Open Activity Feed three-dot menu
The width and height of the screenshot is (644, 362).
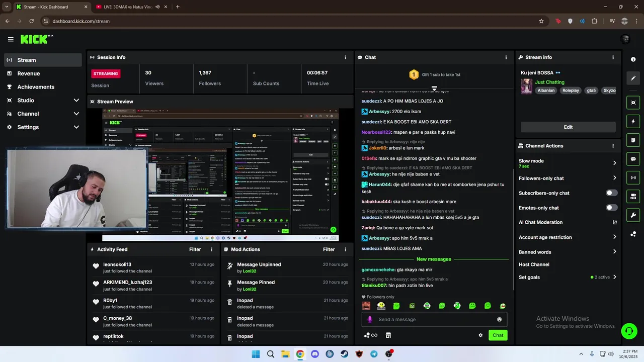(211, 249)
